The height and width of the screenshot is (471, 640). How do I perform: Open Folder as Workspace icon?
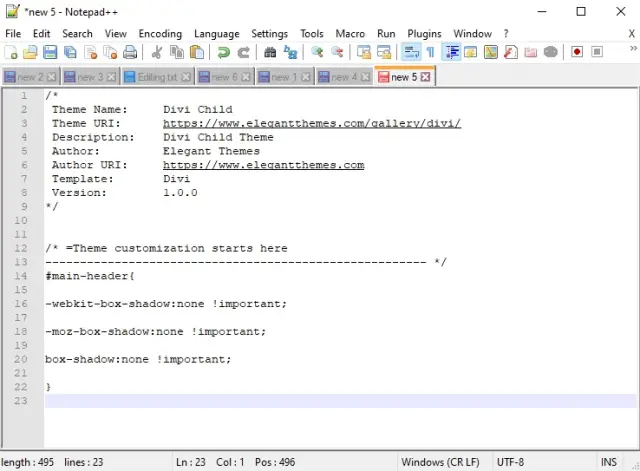point(531,52)
